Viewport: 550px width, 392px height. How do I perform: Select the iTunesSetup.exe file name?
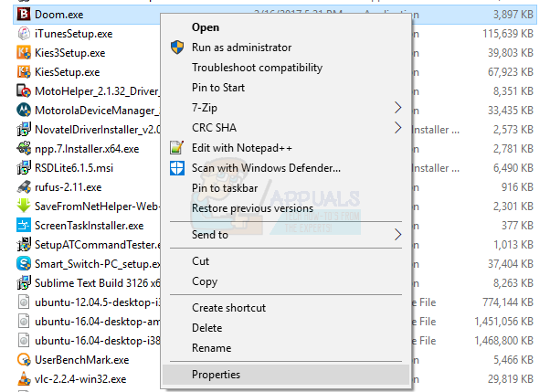tap(74, 34)
